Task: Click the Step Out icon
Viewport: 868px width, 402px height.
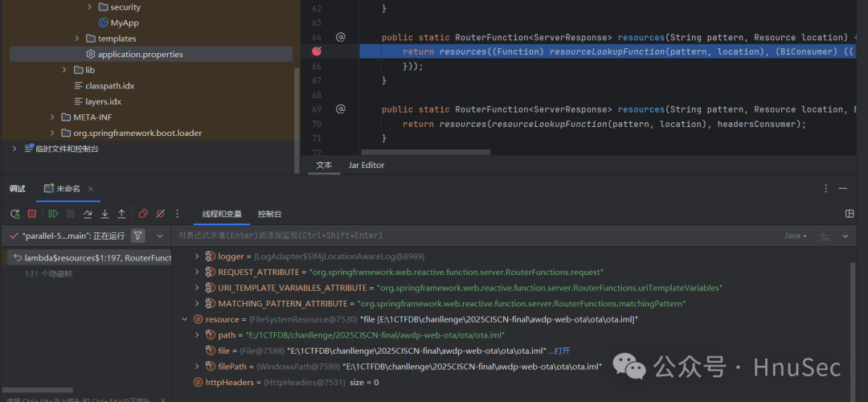Action: [122, 214]
